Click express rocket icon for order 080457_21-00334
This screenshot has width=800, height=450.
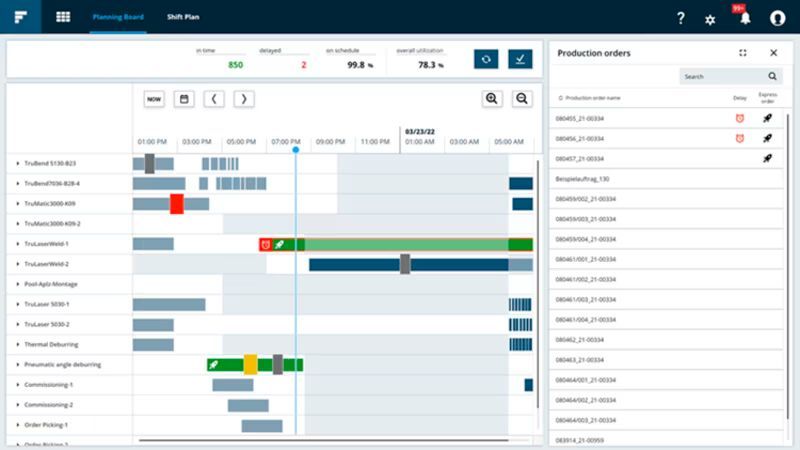coord(767,158)
